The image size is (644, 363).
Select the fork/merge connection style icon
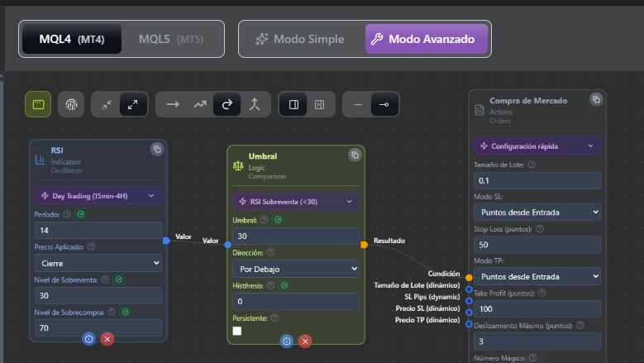(255, 104)
